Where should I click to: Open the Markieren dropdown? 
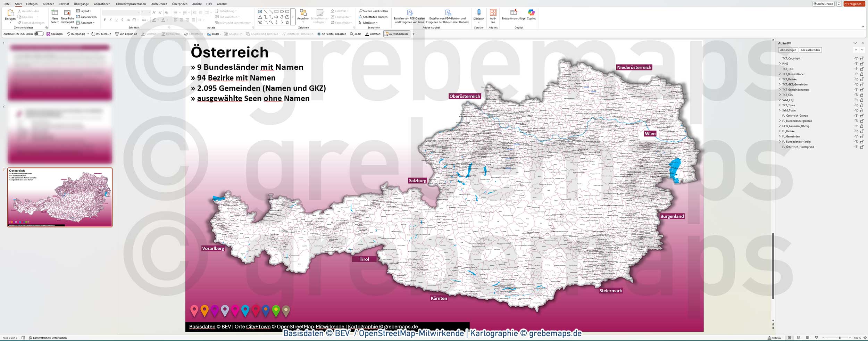pos(369,22)
